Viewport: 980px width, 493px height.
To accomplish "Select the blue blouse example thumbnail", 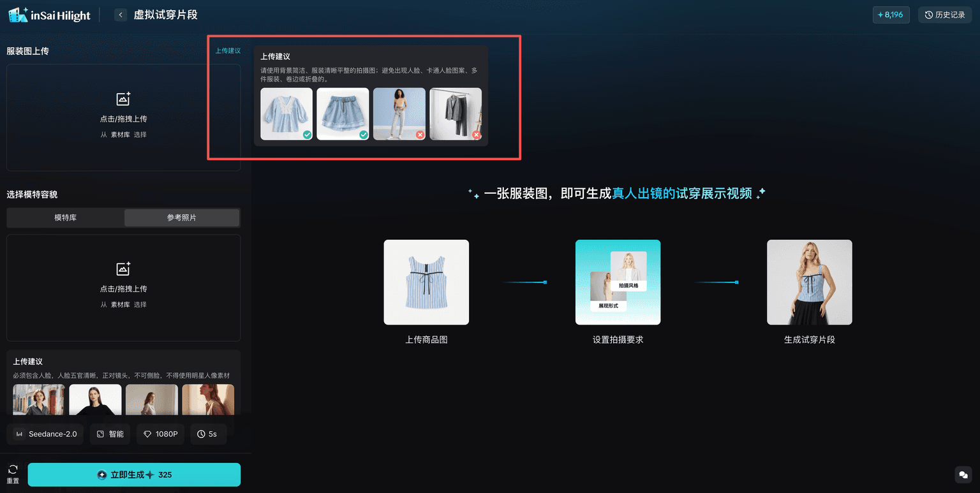I will (286, 114).
